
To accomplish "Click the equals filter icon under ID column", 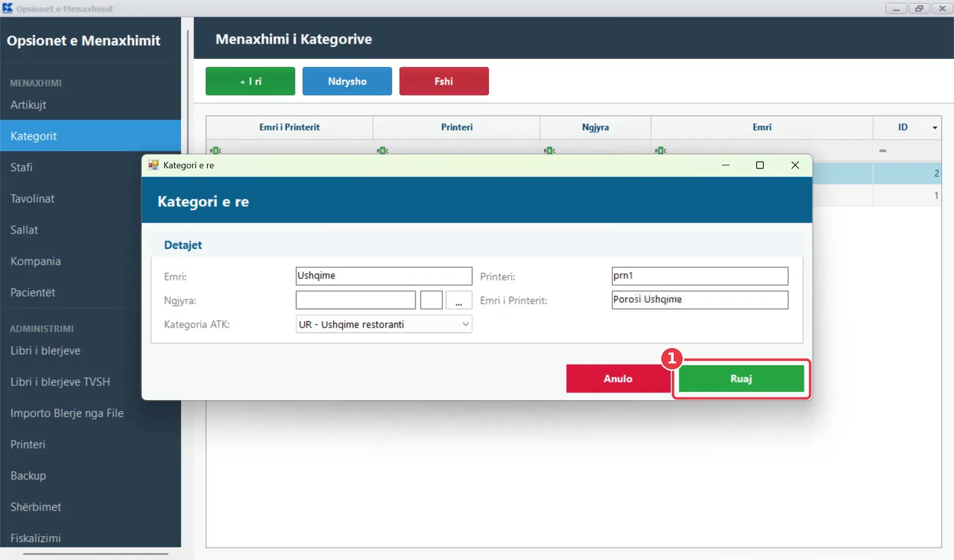I will [882, 151].
